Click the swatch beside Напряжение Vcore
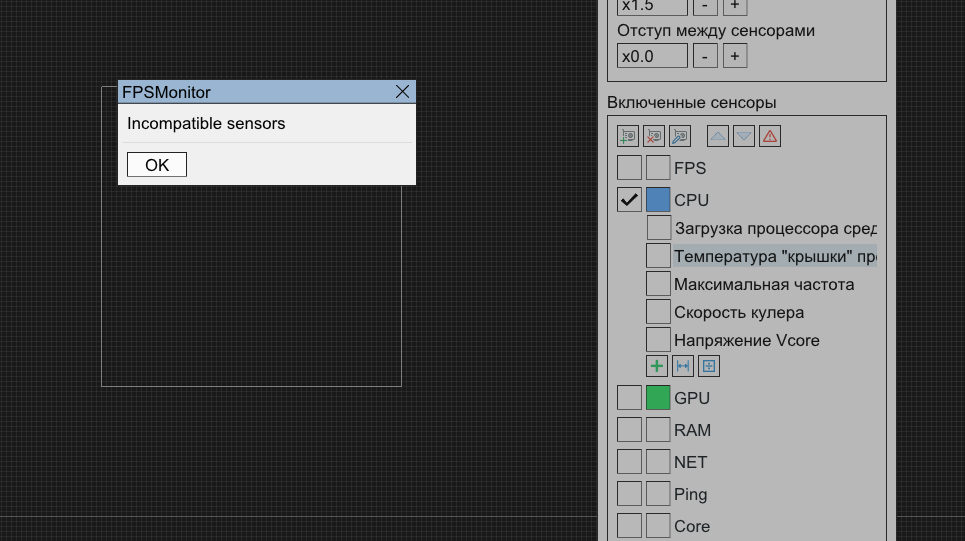The height and width of the screenshot is (541, 965). (x=658, y=340)
